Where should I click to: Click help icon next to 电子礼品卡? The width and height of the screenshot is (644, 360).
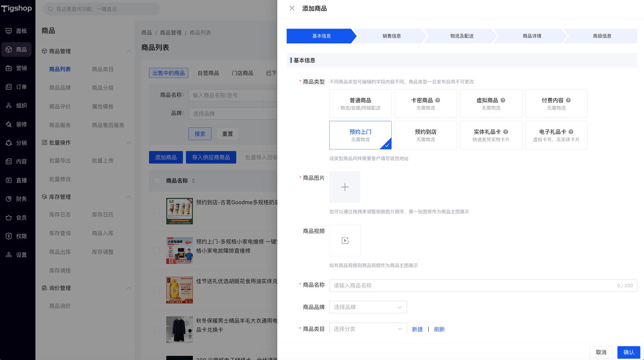[571, 132]
